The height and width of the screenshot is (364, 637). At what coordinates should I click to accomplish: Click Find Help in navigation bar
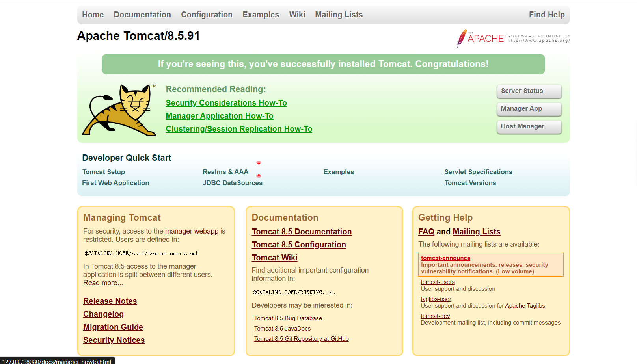547,15
